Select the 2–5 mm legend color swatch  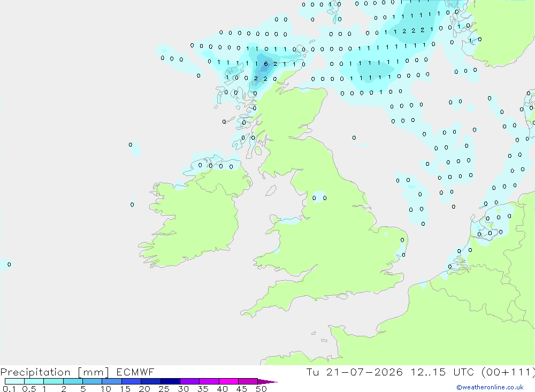pos(73,381)
